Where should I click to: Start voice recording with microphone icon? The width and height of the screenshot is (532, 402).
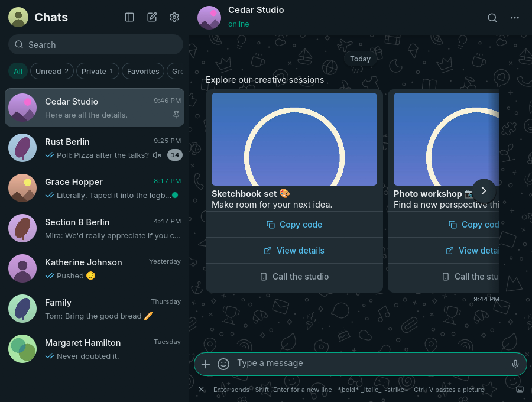[515, 364]
